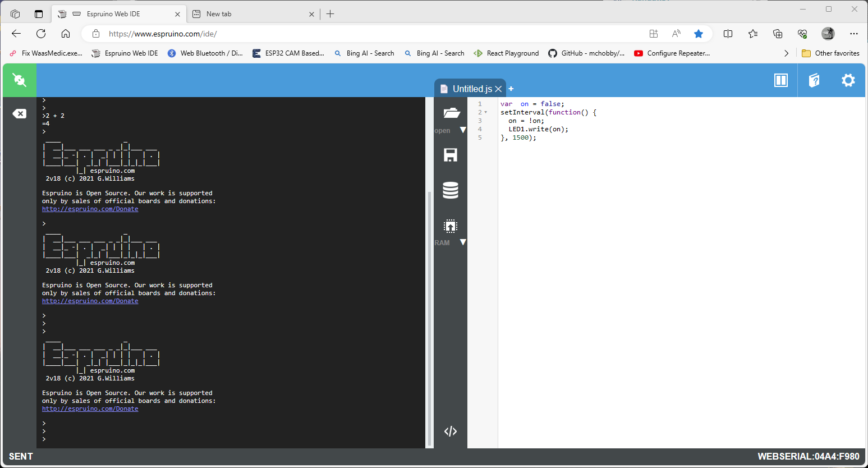
Task: Open a new browser tab with plus
Action: 330,14
